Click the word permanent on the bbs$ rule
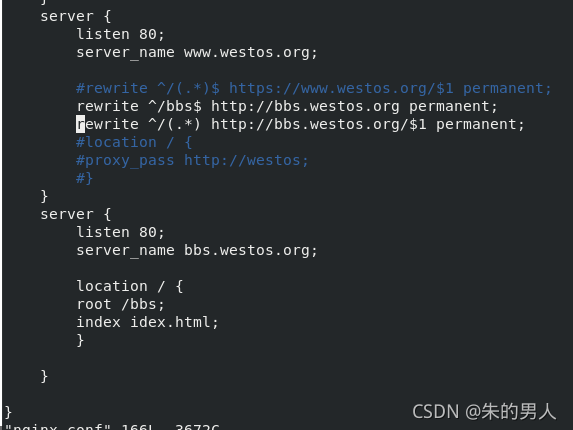The width and height of the screenshot is (573, 430). point(453,106)
